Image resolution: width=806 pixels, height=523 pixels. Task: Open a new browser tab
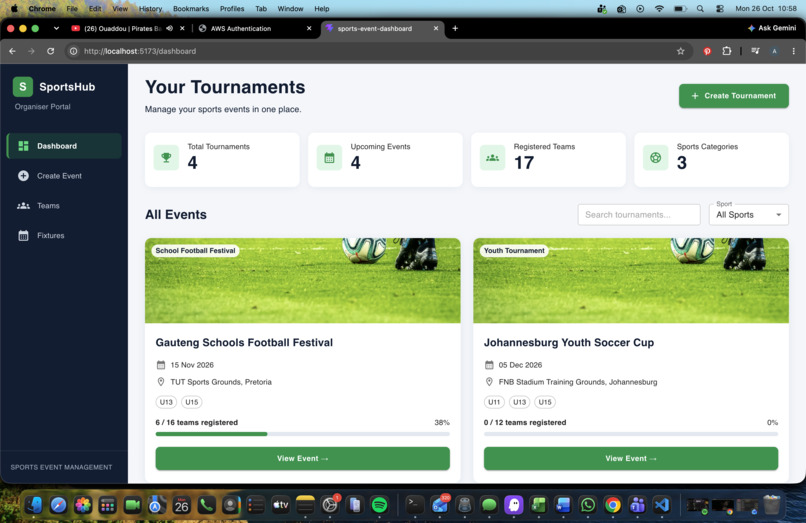(455, 28)
